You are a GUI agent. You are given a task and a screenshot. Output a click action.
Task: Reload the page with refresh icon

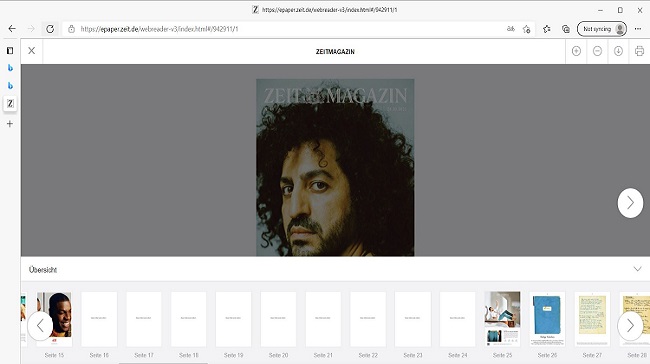pos(50,29)
